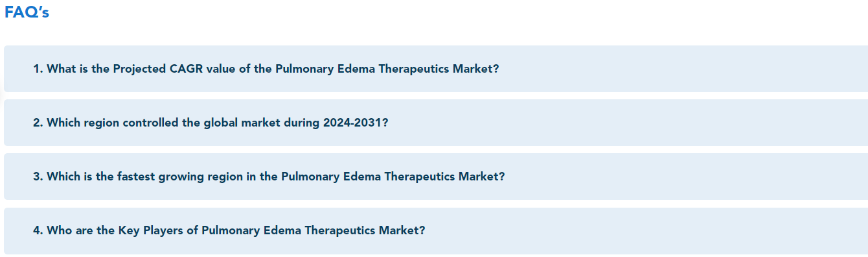The height and width of the screenshot is (257, 868).
Task: Expand the fastest growing region question
Action: (435, 177)
